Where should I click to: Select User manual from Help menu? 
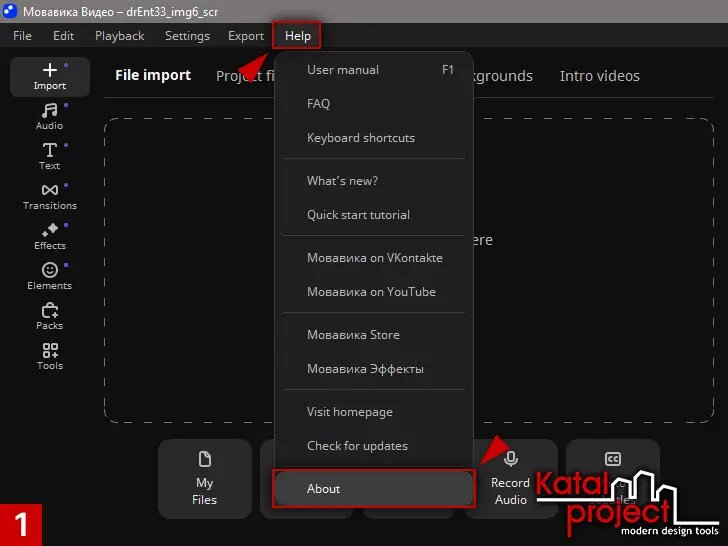tap(374, 70)
